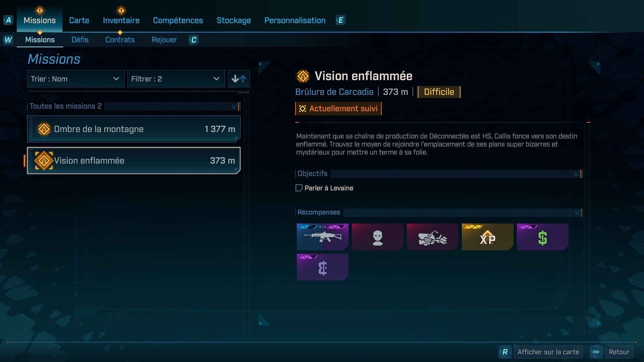Collapse the Objectifs section
Image resolution: width=644 pixels, height=362 pixels.
577,174
